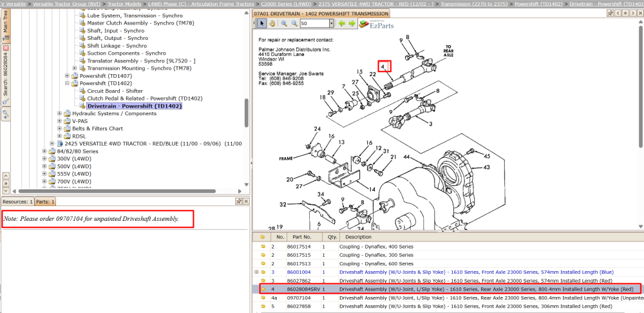The image size is (644, 313).
Task: Follow the Tractor Models breadcrumb link
Action: pyautogui.click(x=124, y=3)
